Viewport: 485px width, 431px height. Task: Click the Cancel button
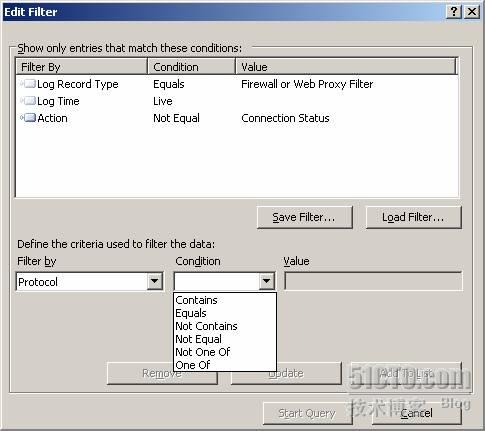pyautogui.click(x=417, y=413)
